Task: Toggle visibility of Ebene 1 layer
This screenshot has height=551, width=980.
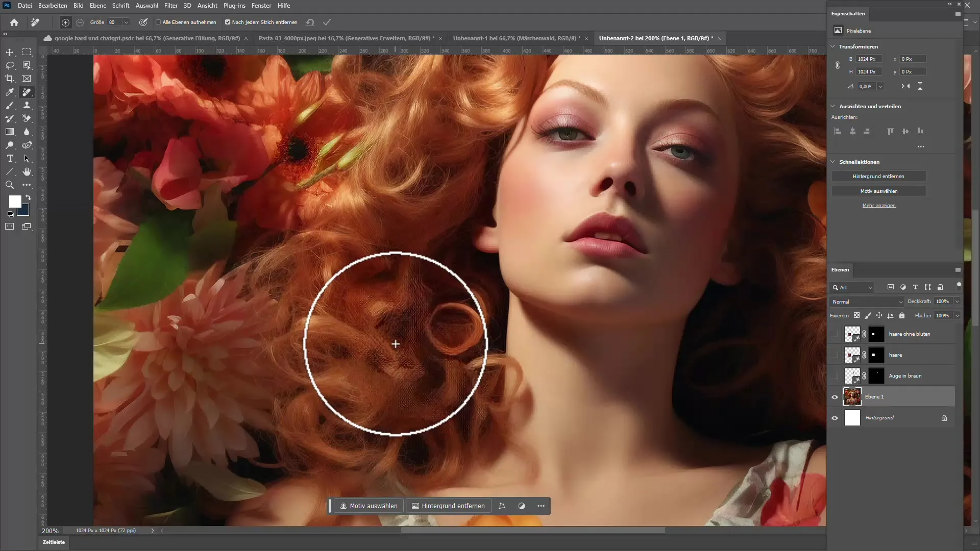Action: [x=835, y=396]
